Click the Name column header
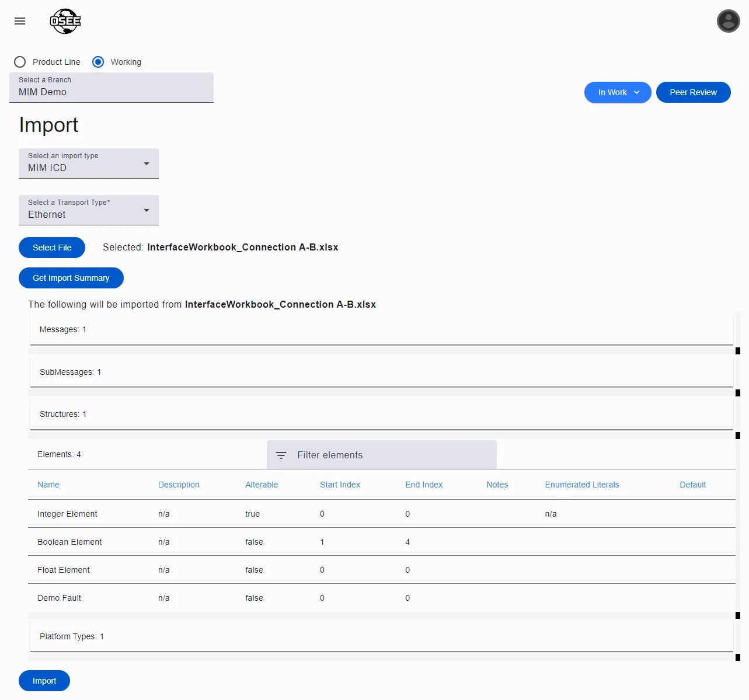749x700 pixels. pos(48,485)
